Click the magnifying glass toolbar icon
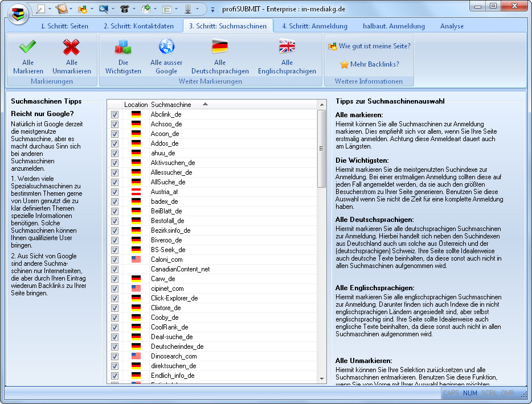 click(x=104, y=9)
